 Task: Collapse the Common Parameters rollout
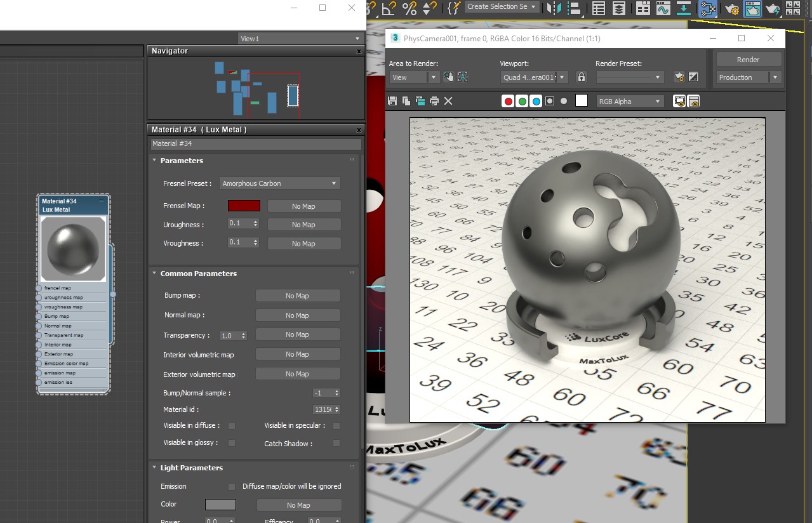(198, 274)
